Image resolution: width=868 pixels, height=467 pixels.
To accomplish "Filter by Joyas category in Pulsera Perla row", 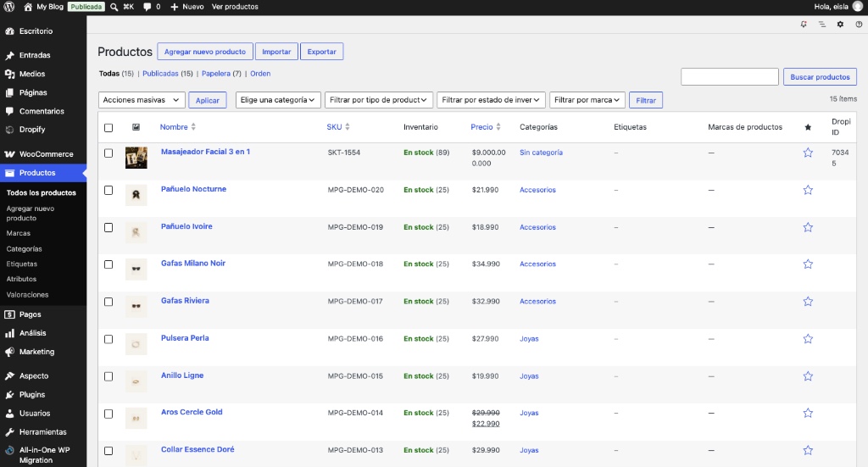I will (x=529, y=339).
